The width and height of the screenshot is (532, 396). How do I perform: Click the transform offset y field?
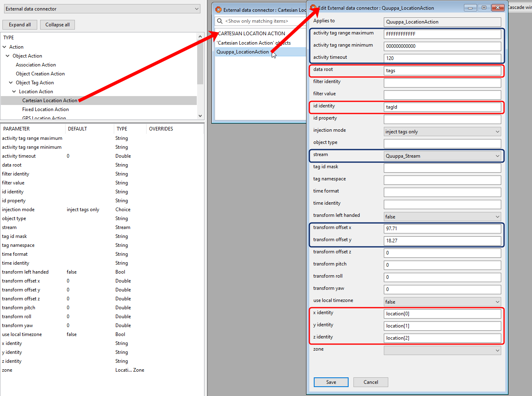[442, 241]
